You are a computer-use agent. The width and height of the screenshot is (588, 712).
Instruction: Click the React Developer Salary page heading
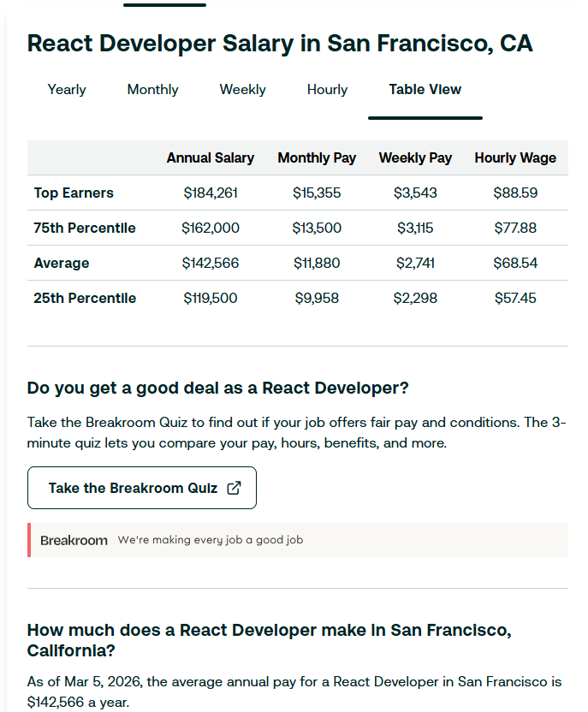[x=280, y=43]
